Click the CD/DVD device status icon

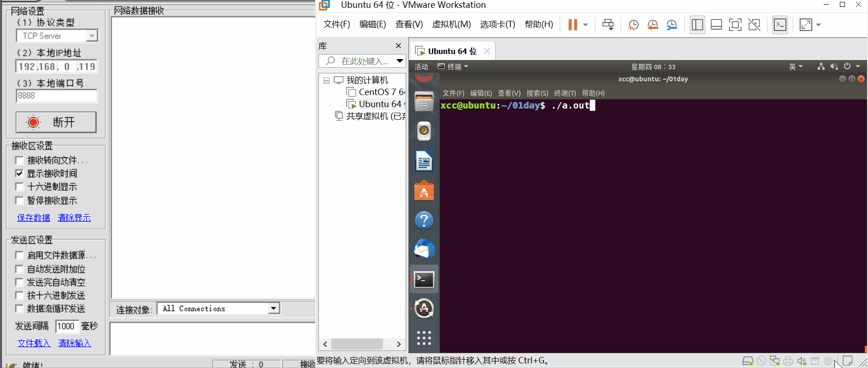(x=761, y=361)
